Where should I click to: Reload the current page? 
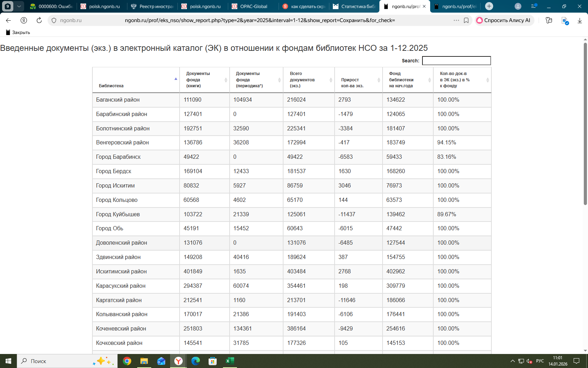point(39,20)
